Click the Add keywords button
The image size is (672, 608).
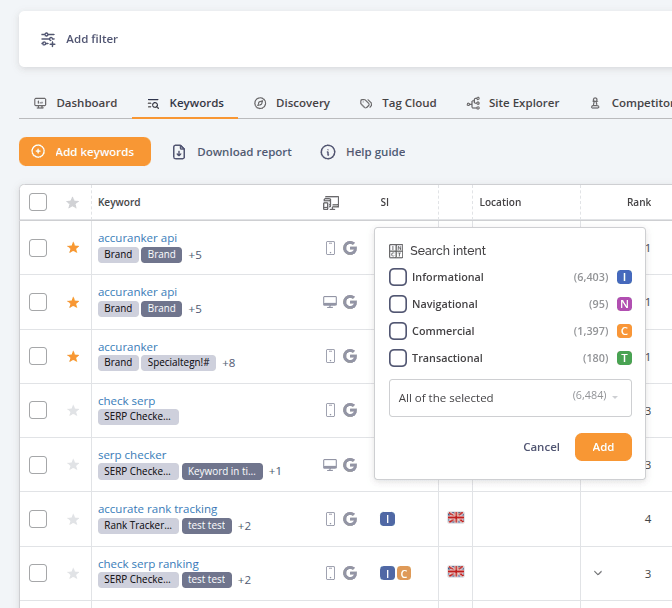[85, 152]
